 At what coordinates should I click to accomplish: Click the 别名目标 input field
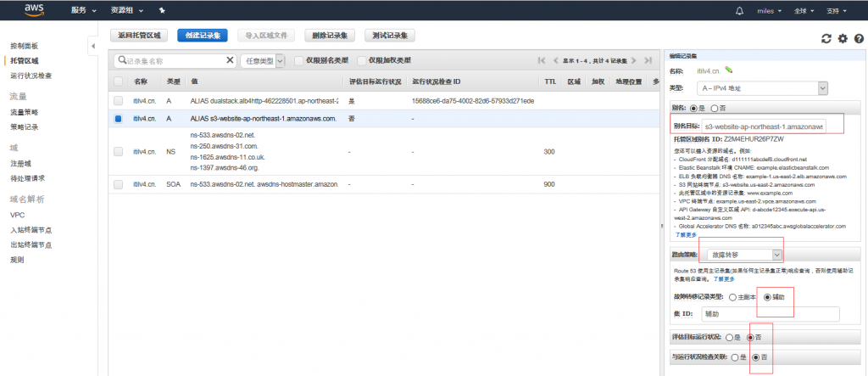pyautogui.click(x=764, y=126)
